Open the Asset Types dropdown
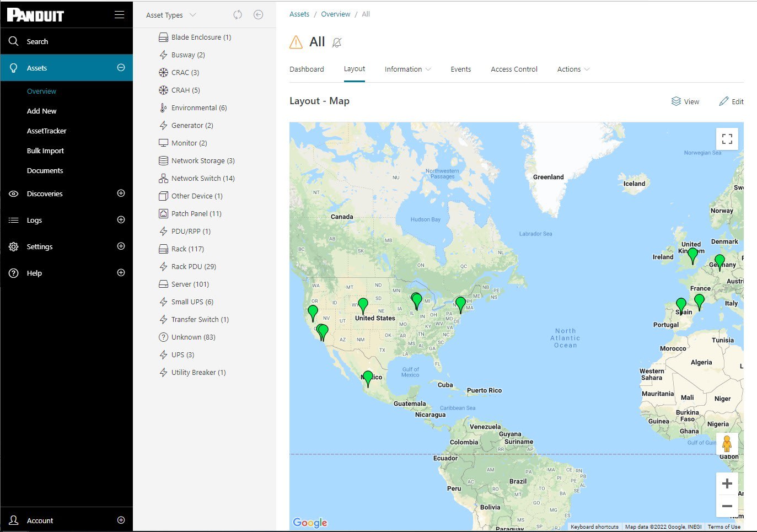This screenshot has height=532, width=757. (x=170, y=15)
